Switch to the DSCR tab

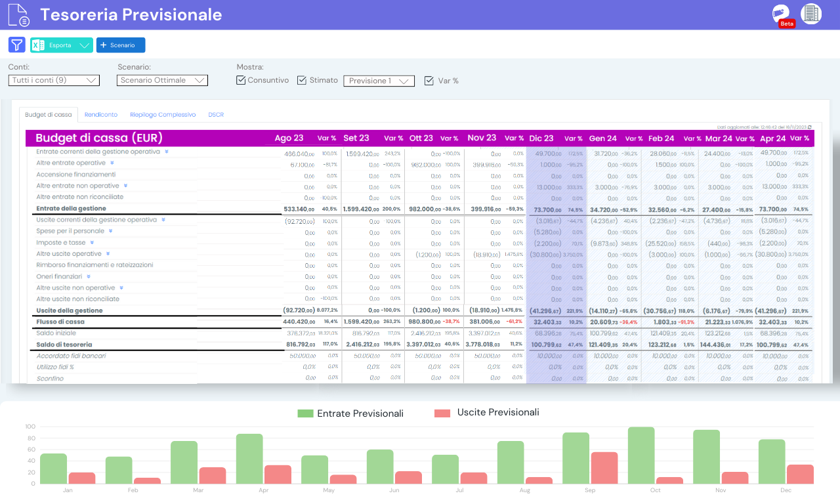pos(216,114)
